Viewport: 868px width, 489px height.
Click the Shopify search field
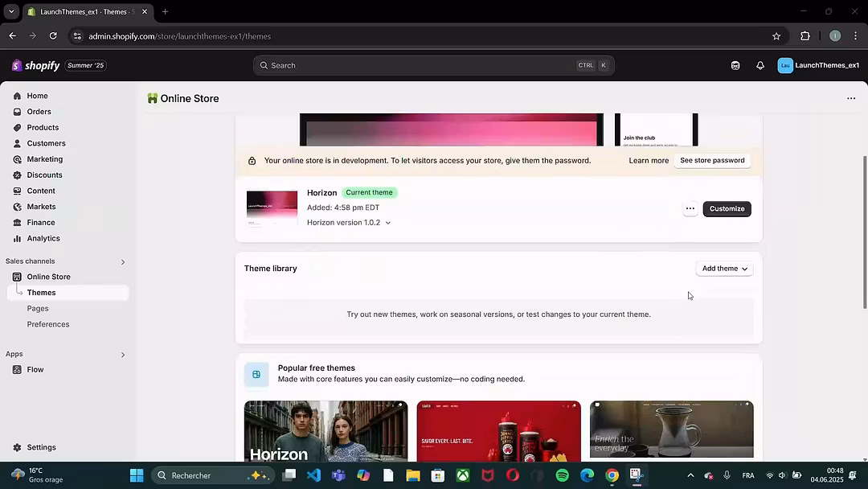(434, 65)
